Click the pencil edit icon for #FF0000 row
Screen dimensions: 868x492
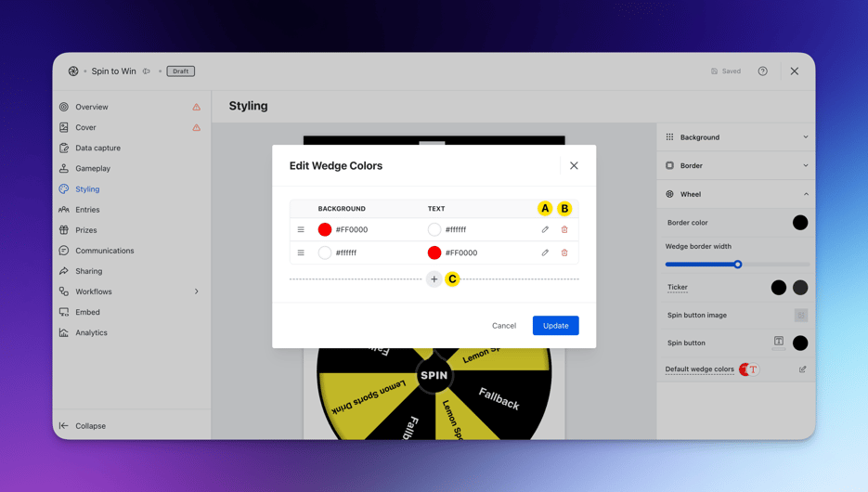coord(545,229)
